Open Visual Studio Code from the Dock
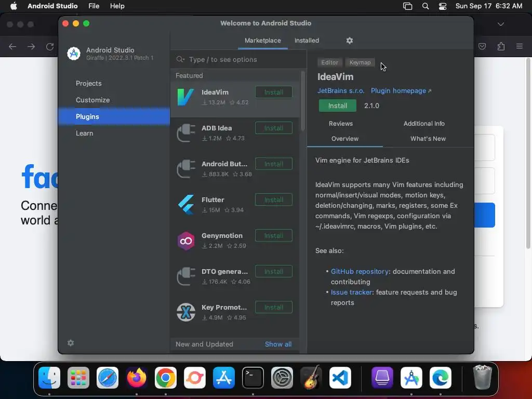Viewport: 532px width, 399px height. click(x=340, y=378)
